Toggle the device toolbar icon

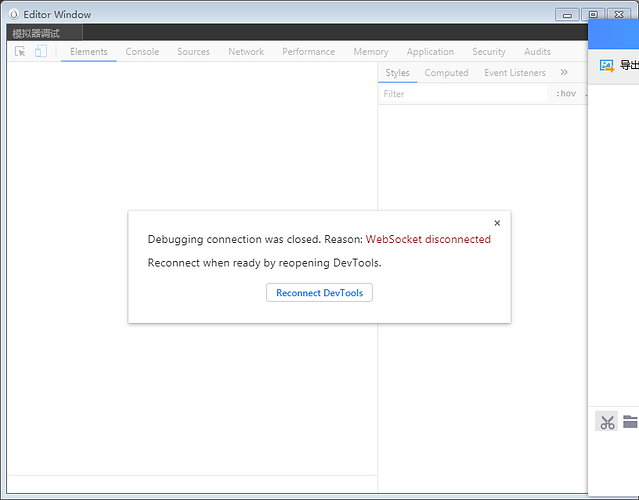41,51
